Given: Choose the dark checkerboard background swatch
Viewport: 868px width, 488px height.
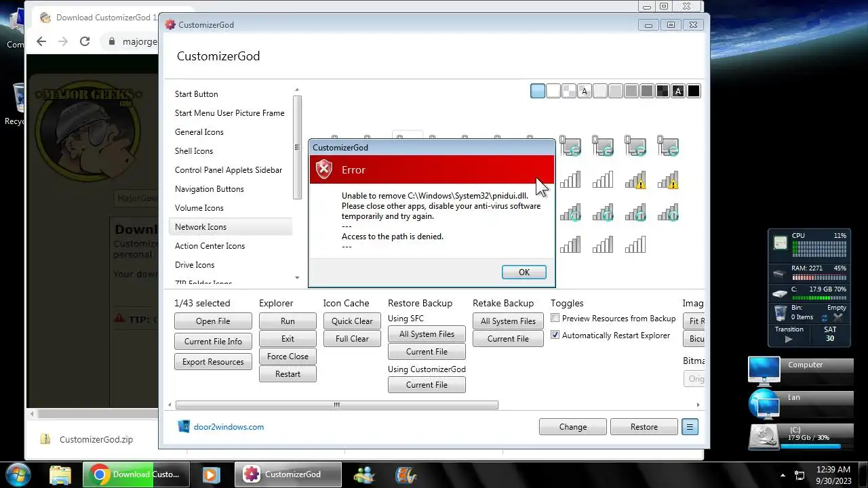Looking at the screenshot, I should click(x=663, y=91).
